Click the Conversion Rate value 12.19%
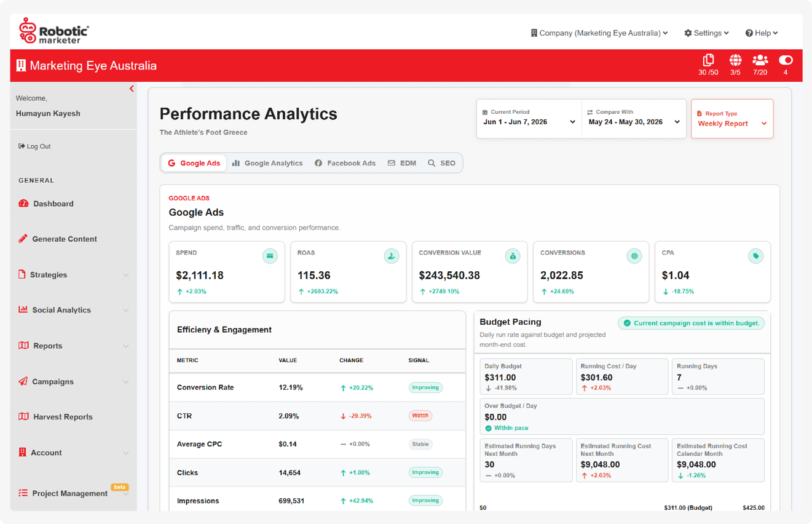The image size is (812, 524). click(x=291, y=387)
